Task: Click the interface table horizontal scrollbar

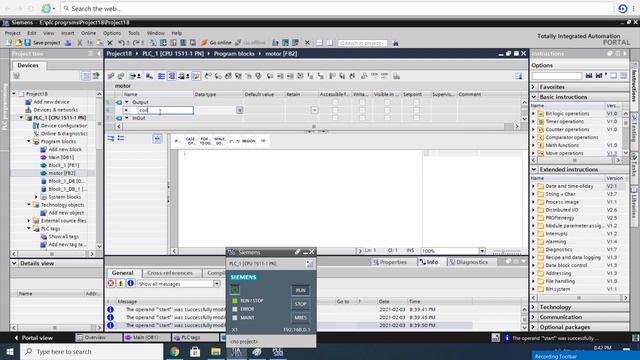Action: tap(314, 127)
